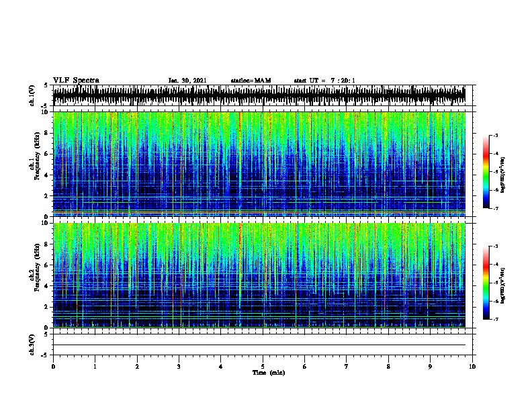Viewport: 532px width, 411px height.
Task: Click the ch.1 "Frequency (kHz)" axis label
Action: point(37,156)
